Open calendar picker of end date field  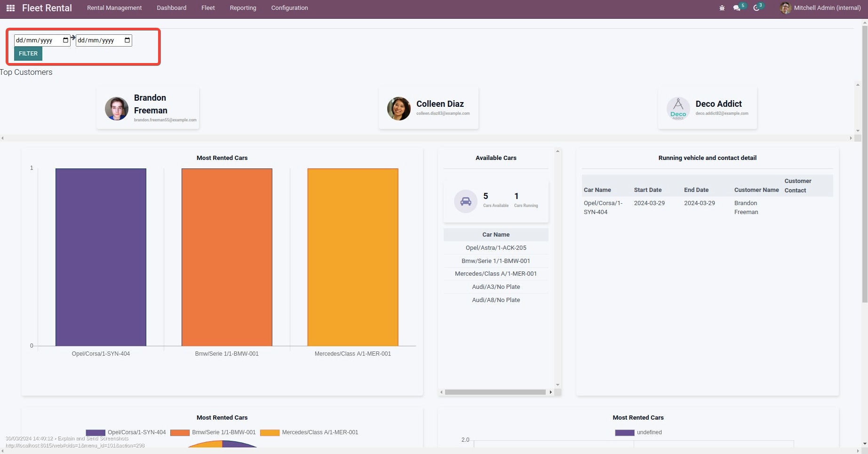pyautogui.click(x=127, y=40)
